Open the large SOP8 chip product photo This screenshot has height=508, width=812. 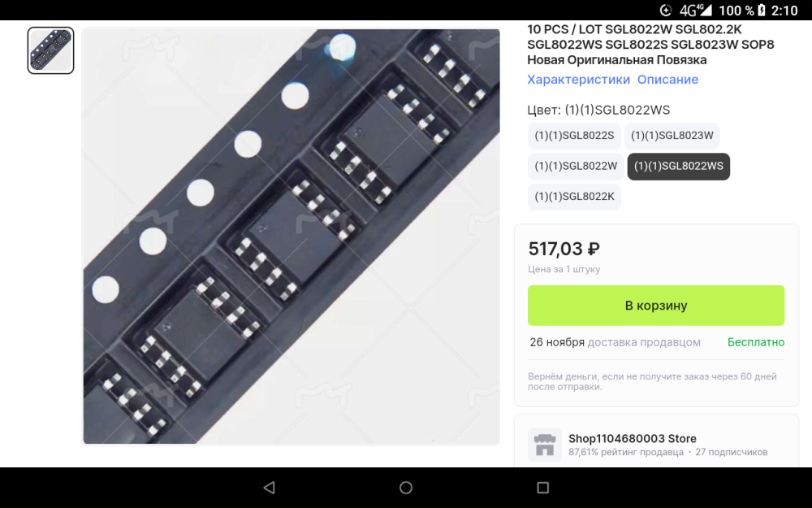(292, 237)
